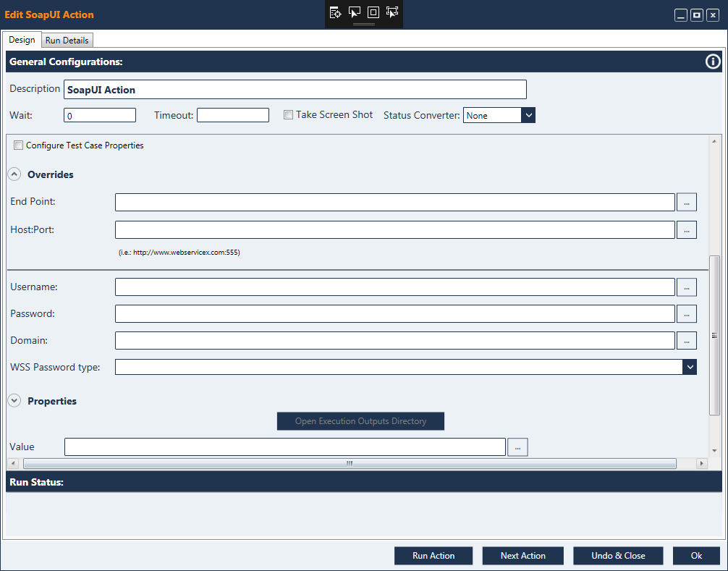
Task: Focus the Domain text field
Action: pos(395,341)
